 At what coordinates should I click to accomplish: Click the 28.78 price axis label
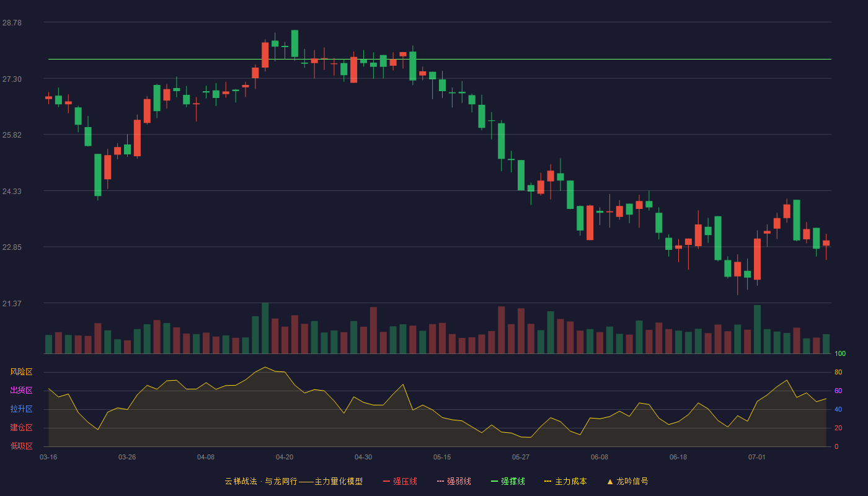(12, 22)
